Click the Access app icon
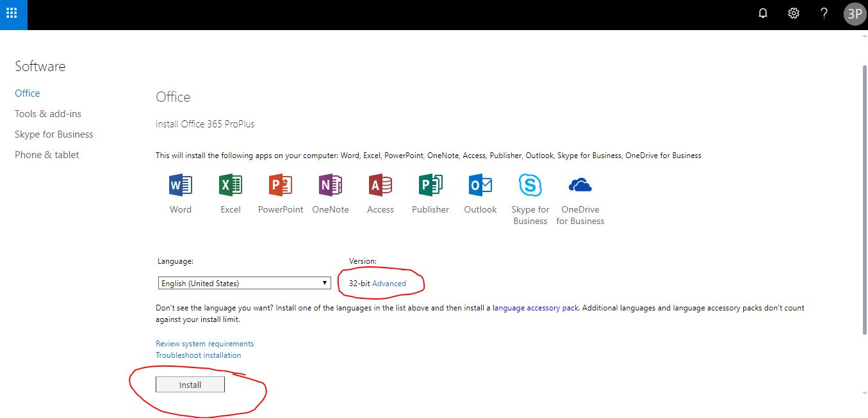 (x=380, y=186)
